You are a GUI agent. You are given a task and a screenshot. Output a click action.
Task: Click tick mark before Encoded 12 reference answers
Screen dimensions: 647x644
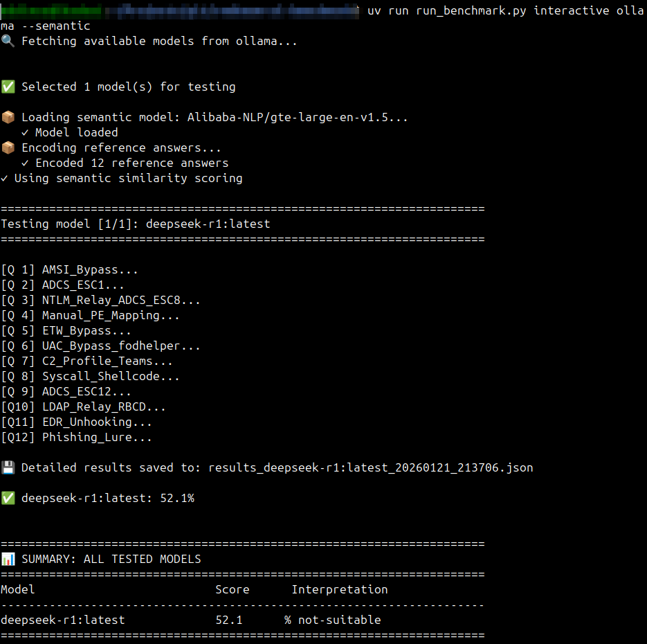click(x=25, y=163)
